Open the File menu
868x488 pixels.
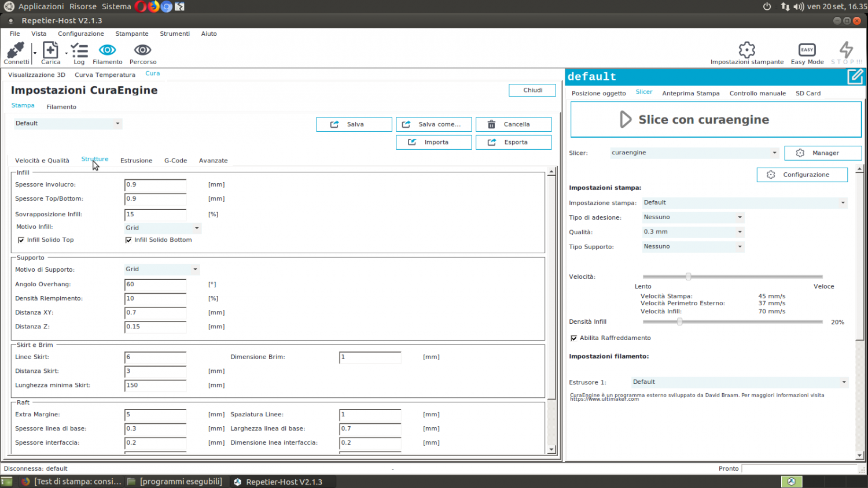14,34
